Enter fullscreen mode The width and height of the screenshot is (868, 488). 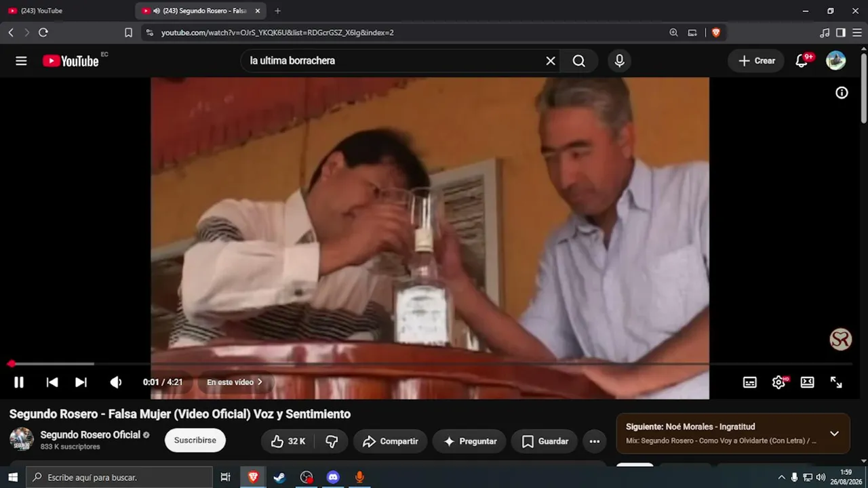point(836,382)
